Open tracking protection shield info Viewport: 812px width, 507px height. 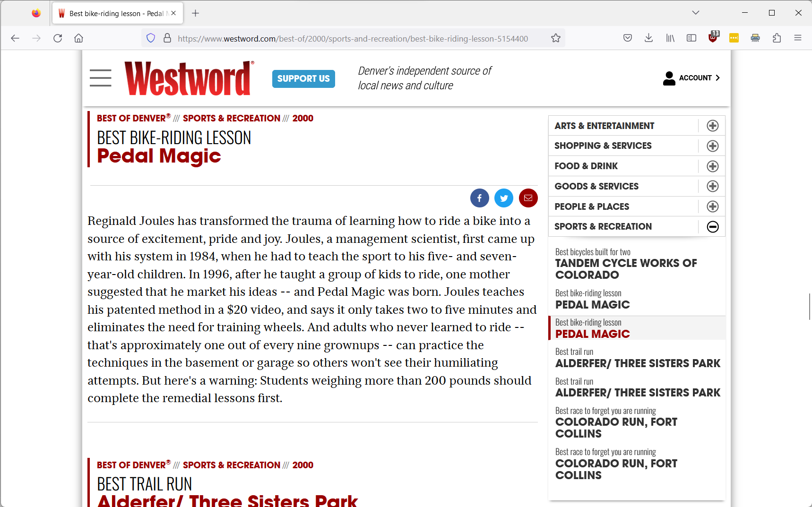click(x=151, y=38)
